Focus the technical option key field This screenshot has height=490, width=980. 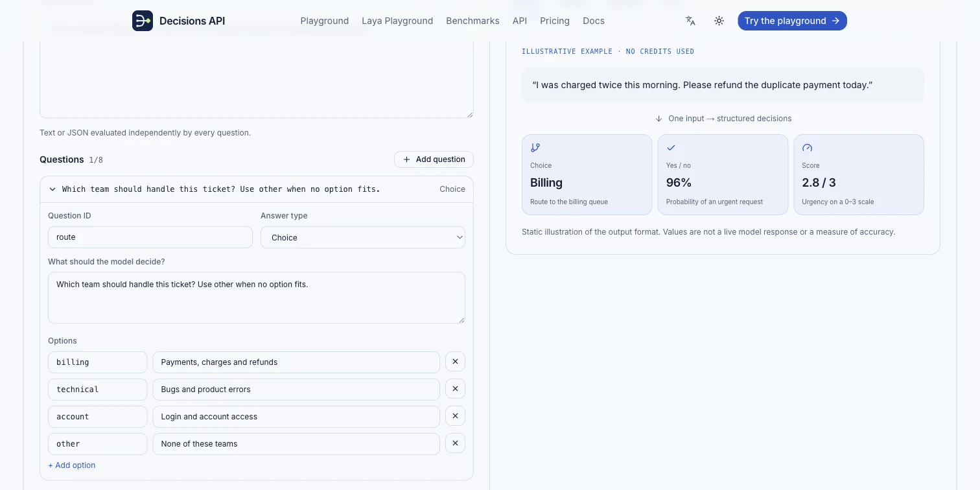(x=98, y=390)
